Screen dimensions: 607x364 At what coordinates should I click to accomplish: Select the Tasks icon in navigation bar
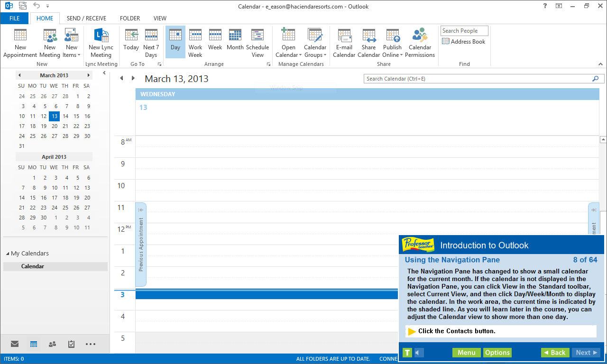click(71, 344)
